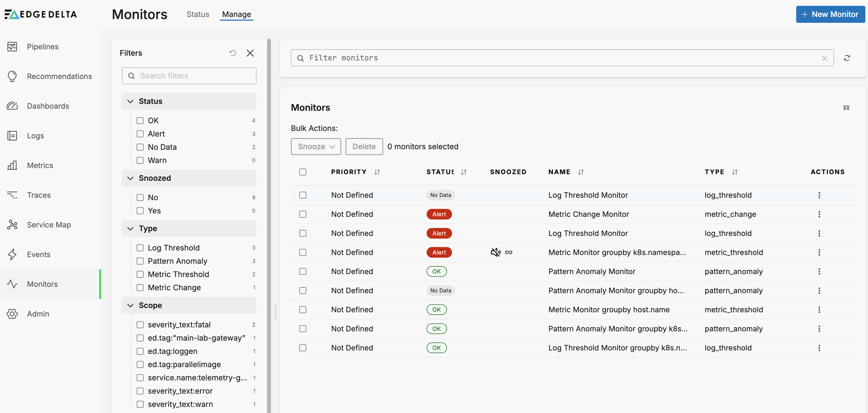Select the severity_text:fatal scope checkbox

coord(140,325)
